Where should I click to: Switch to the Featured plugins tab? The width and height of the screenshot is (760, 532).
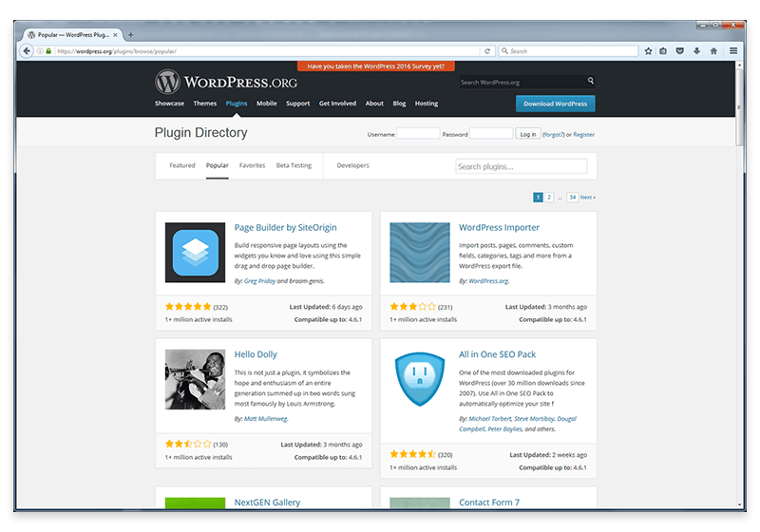click(x=182, y=165)
